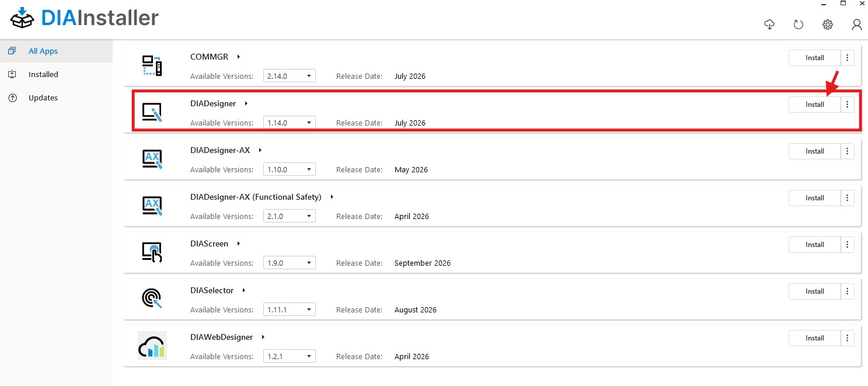Open more options for DIADesigner-AX (Functional Safety)

coord(848,198)
